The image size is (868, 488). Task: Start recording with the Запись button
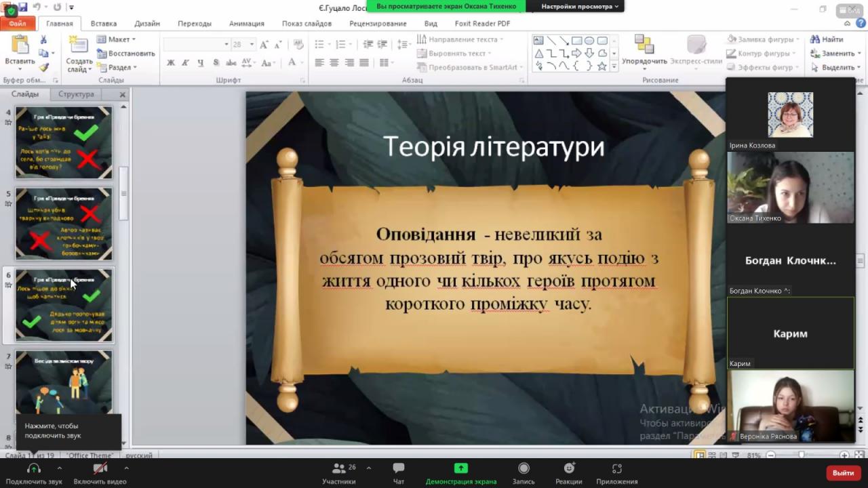(524, 472)
